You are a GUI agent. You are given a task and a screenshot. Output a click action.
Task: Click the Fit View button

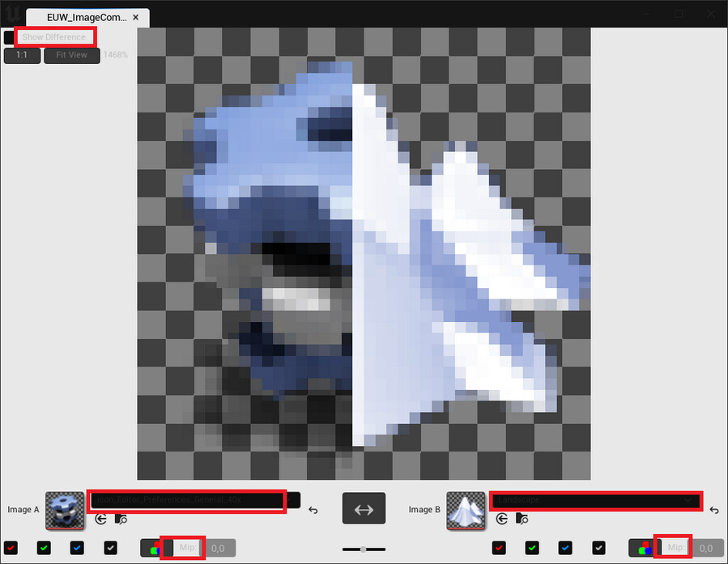tap(71, 55)
